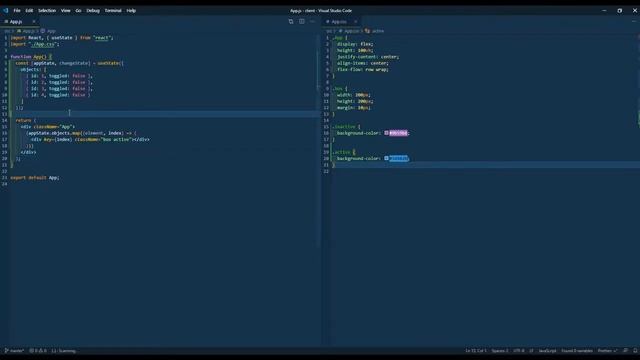The image size is (640, 360).
Task: Minimize the VS Code window
Action: click(x=604, y=11)
